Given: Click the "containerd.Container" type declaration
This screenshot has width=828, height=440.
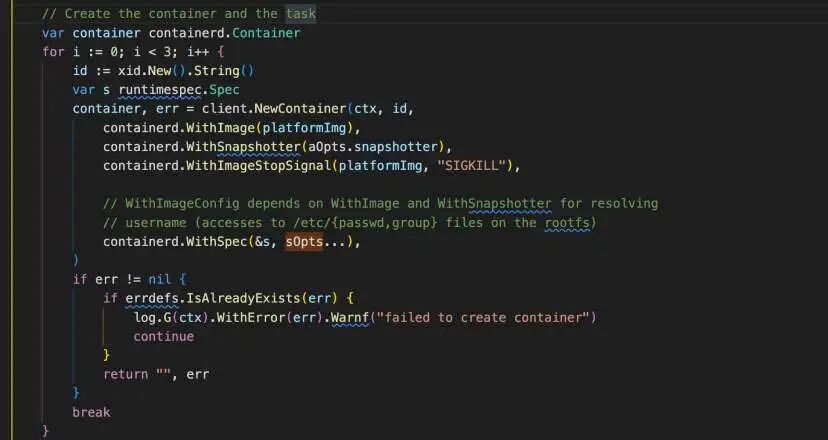Looking at the screenshot, I should [224, 33].
